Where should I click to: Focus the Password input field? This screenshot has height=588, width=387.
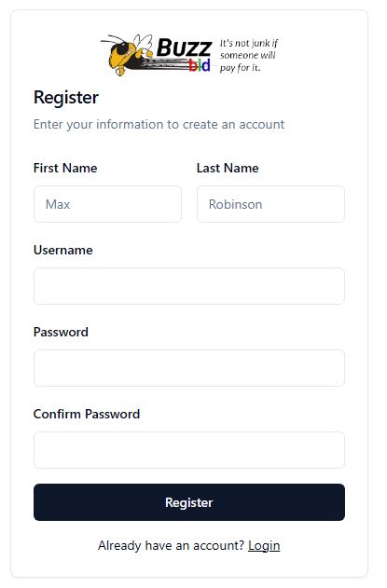pyautogui.click(x=189, y=368)
